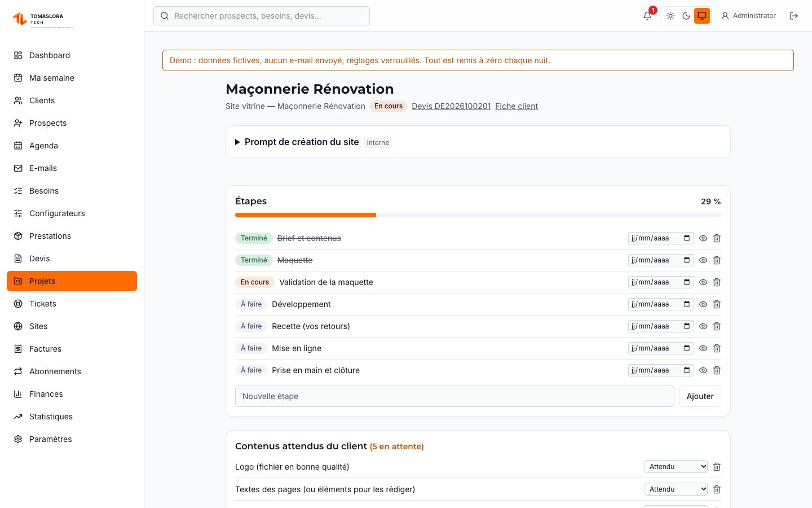This screenshot has width=812, height=508.
Task: Click the Étapes progress bar
Action: [478, 215]
